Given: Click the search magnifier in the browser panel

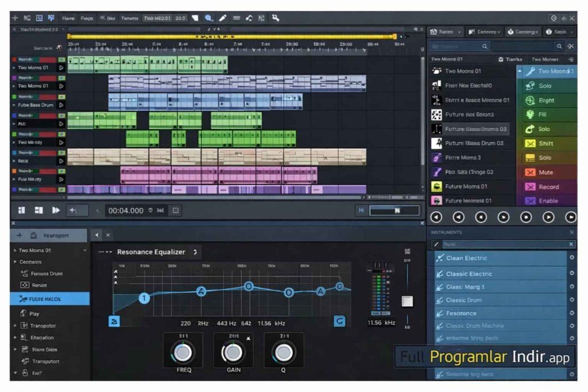Looking at the screenshot, I should click(485, 46).
